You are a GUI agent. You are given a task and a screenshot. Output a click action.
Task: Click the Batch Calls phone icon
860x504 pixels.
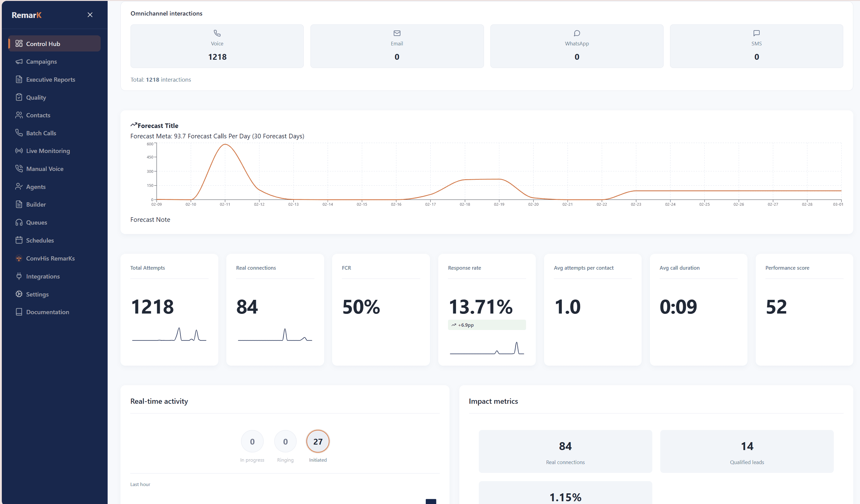click(19, 133)
